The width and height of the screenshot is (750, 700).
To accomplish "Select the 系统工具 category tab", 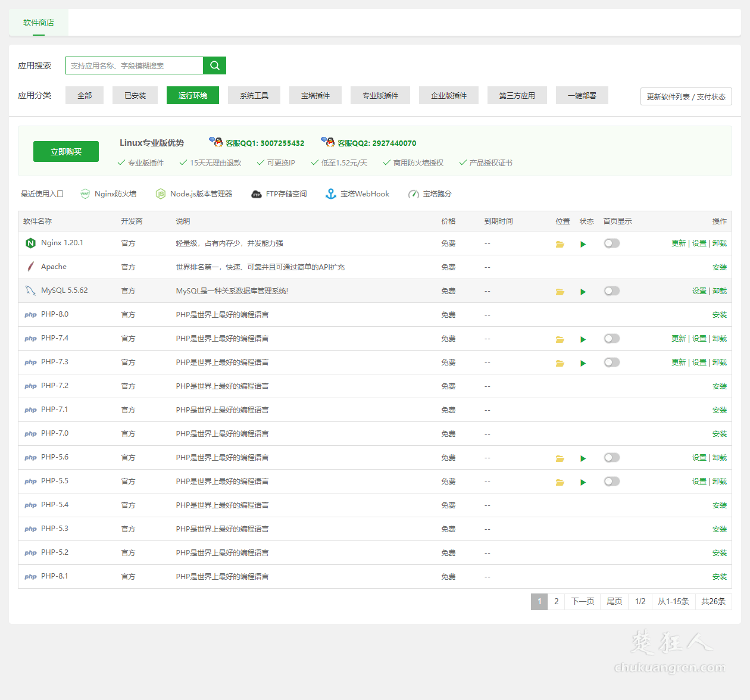I will click(254, 95).
